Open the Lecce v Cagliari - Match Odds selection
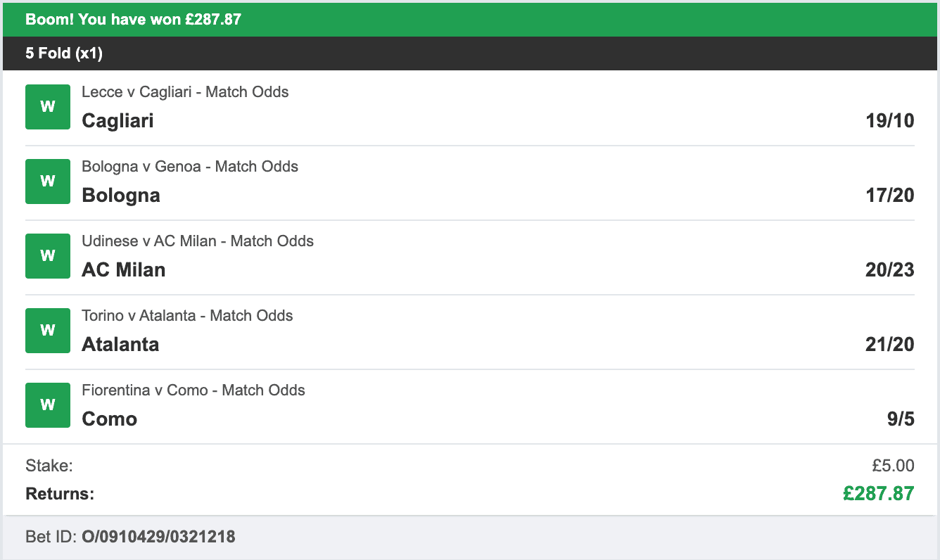The height and width of the screenshot is (560, 940). [185, 91]
